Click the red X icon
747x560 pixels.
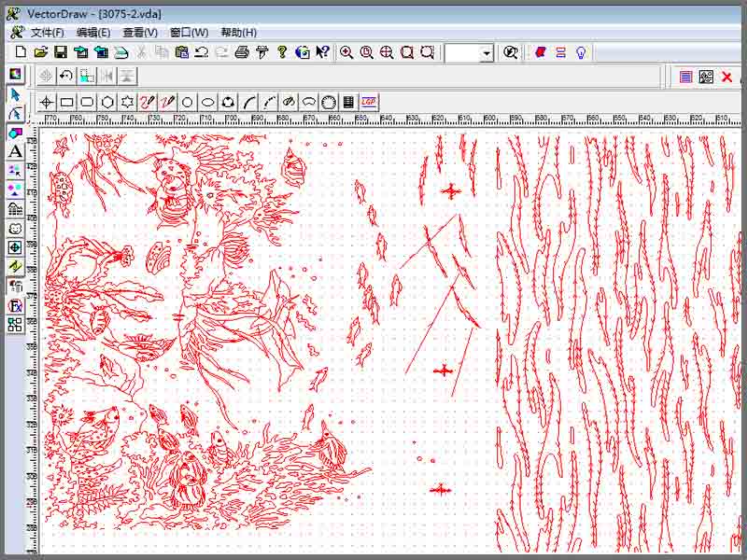click(x=726, y=77)
